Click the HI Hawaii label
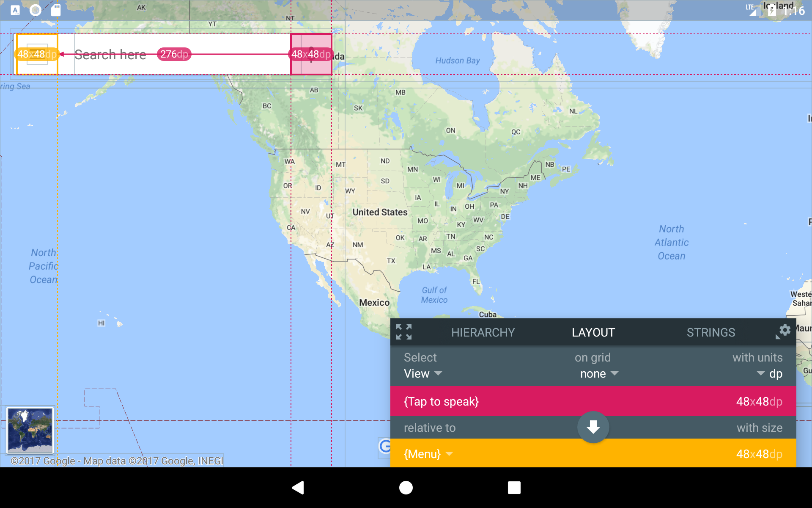The height and width of the screenshot is (508, 812). point(101,323)
